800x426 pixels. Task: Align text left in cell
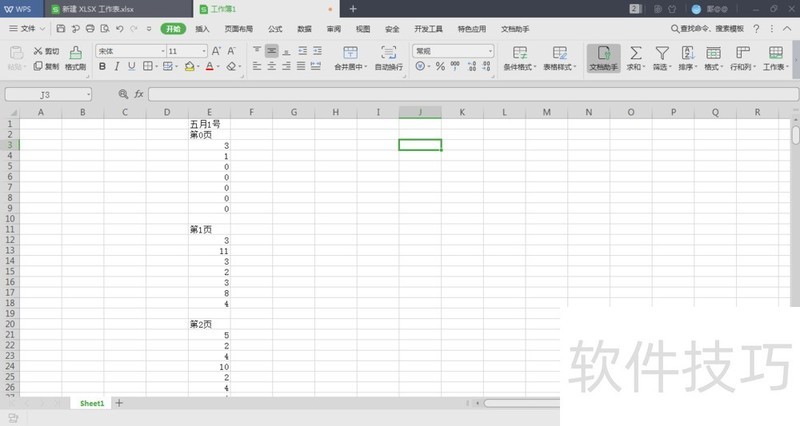pyautogui.click(x=257, y=66)
